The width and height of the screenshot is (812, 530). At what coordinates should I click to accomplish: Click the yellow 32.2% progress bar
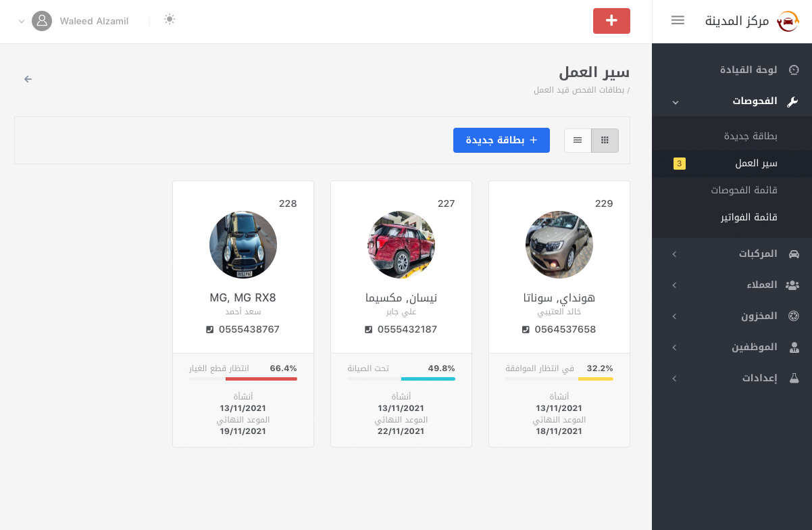tap(596, 379)
